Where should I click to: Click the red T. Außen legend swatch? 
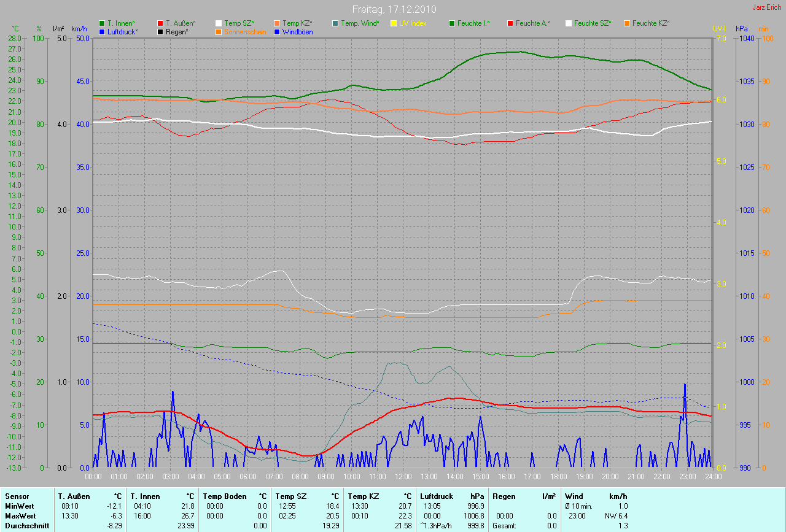click(160, 23)
